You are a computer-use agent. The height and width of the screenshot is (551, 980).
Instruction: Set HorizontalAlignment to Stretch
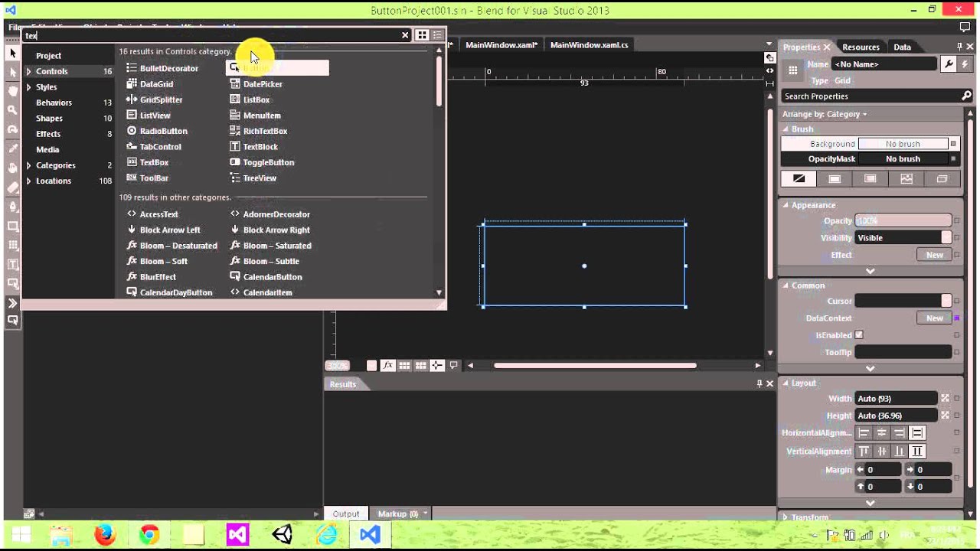[x=916, y=433]
